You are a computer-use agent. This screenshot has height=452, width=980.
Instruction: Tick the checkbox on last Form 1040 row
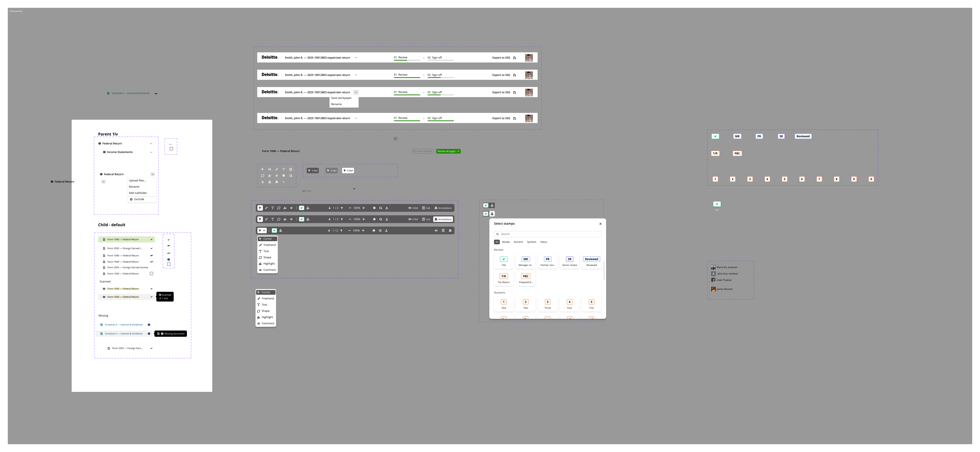point(151,273)
